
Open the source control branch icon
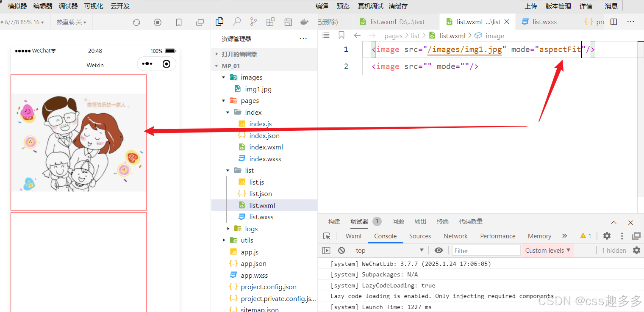point(253,22)
